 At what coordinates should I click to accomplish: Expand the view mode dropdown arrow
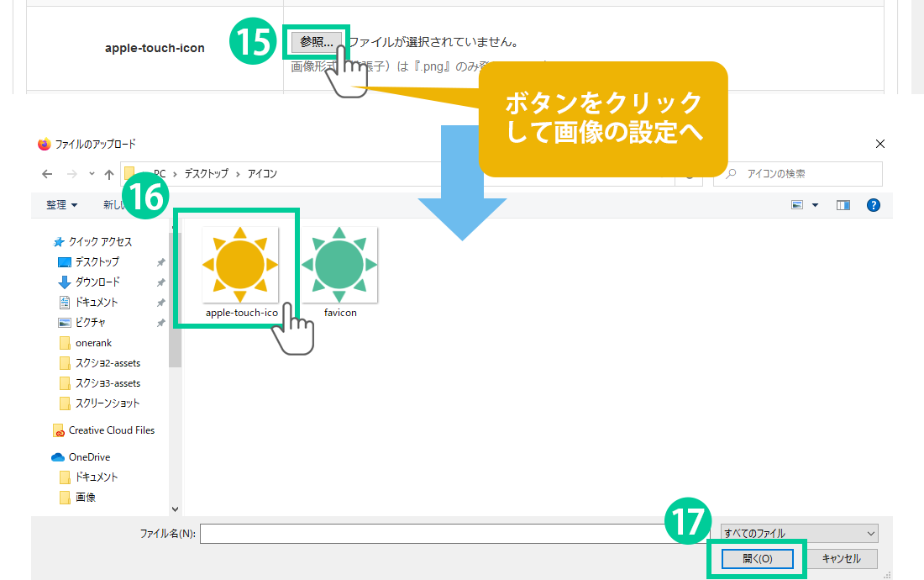coord(815,205)
